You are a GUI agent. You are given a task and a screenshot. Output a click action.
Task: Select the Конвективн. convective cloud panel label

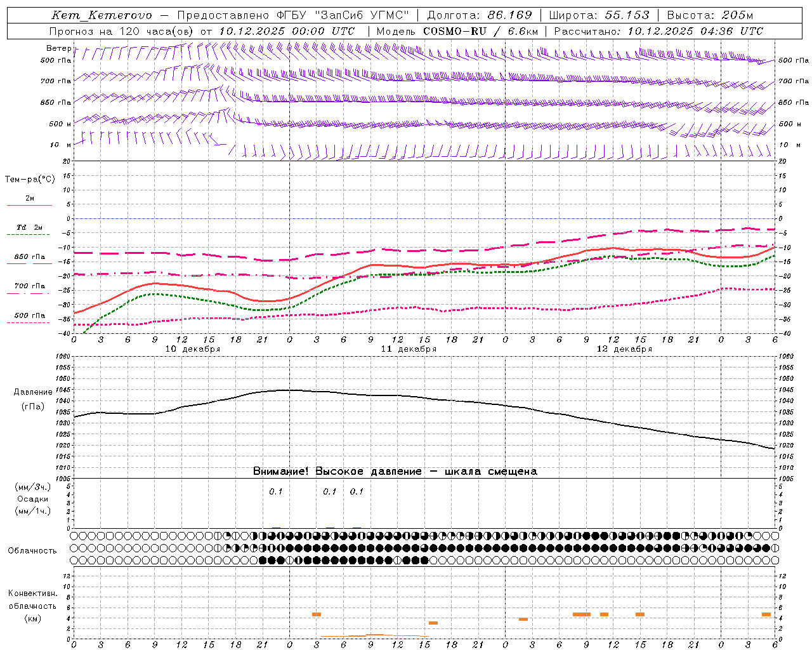click(x=32, y=594)
